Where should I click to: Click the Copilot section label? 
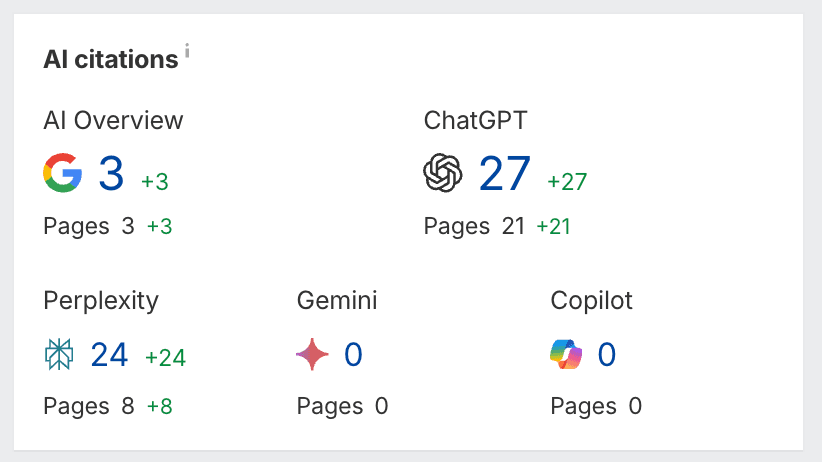pyautogui.click(x=592, y=300)
